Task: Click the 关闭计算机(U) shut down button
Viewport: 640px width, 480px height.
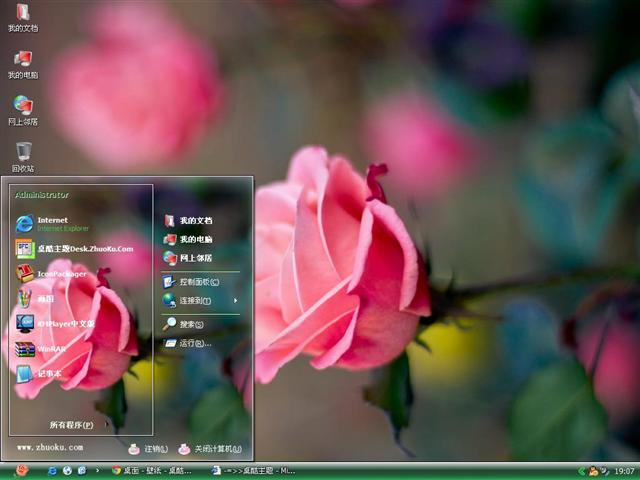Action: [210, 449]
